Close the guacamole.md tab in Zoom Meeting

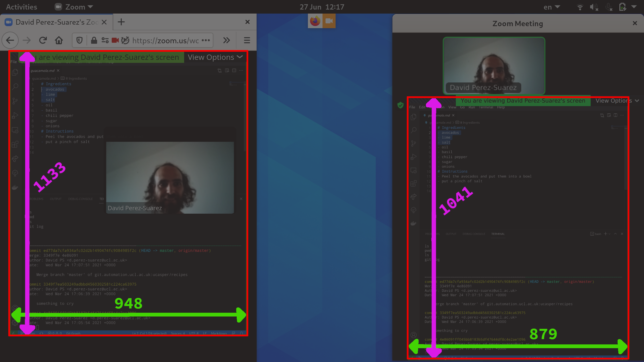453,115
